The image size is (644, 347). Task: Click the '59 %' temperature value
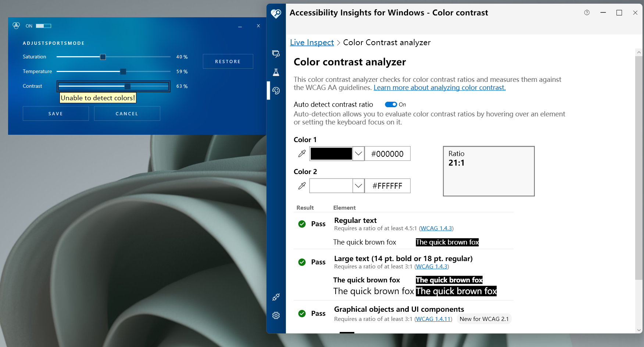(182, 72)
